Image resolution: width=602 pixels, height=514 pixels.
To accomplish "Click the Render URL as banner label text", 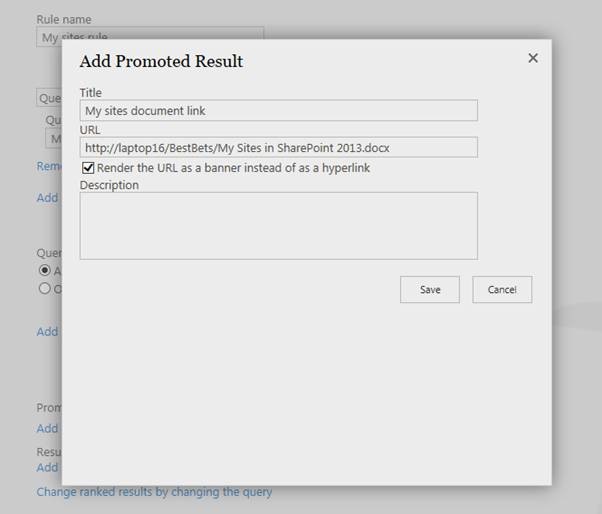I will [233, 168].
